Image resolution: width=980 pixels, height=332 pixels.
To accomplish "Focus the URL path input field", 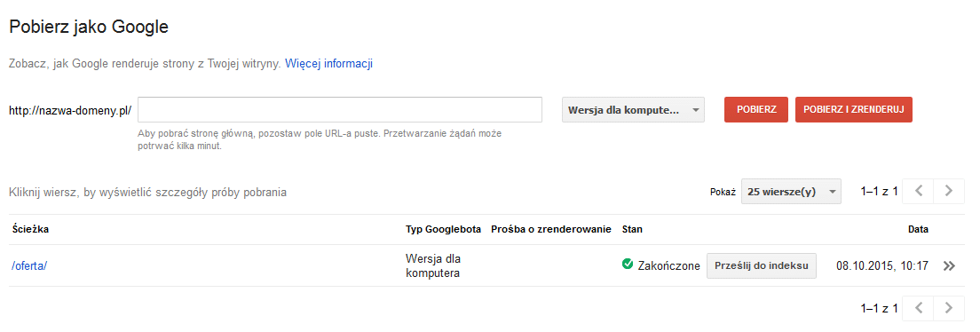I will click(340, 109).
